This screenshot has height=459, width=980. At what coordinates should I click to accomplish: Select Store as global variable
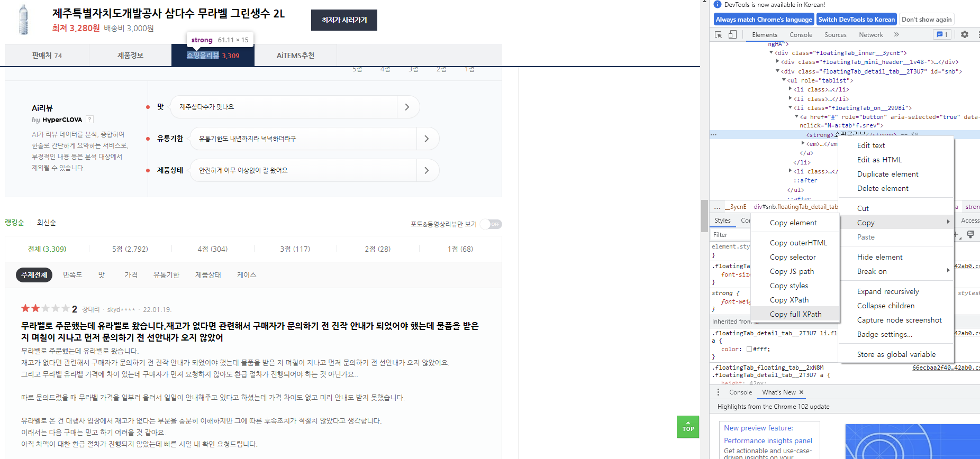coord(896,354)
